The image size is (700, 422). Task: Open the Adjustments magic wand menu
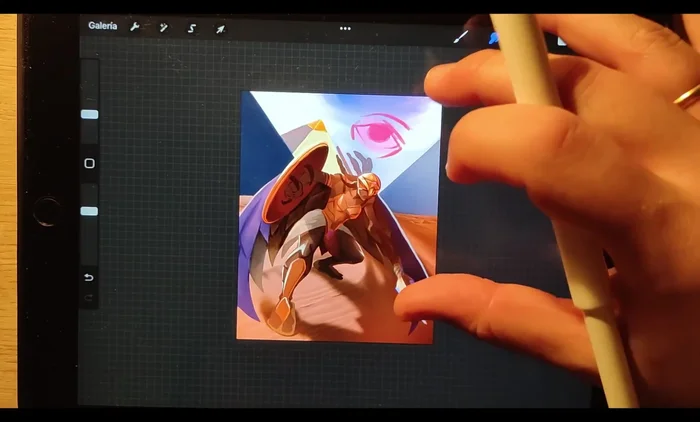(163, 27)
